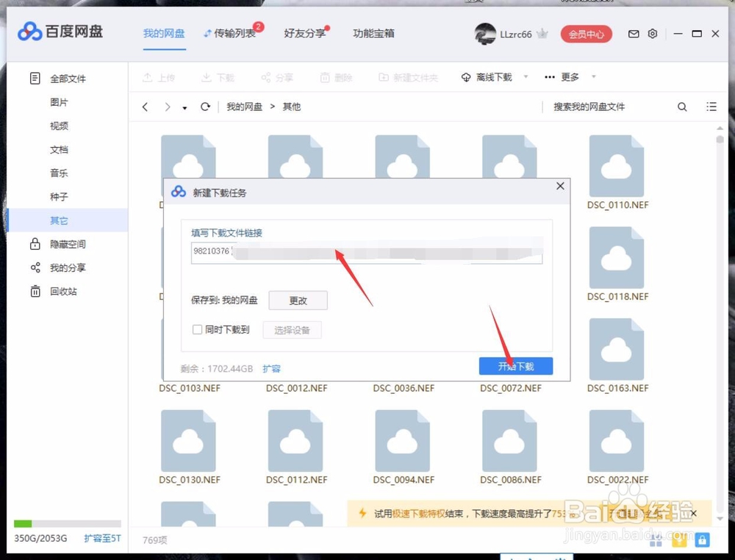Click the blue lock icon at bottom right
The width and height of the screenshot is (735, 560).
click(702, 540)
